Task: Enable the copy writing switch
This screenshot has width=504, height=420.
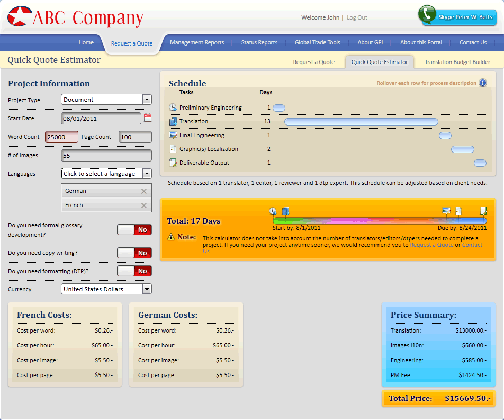Action: (134, 253)
